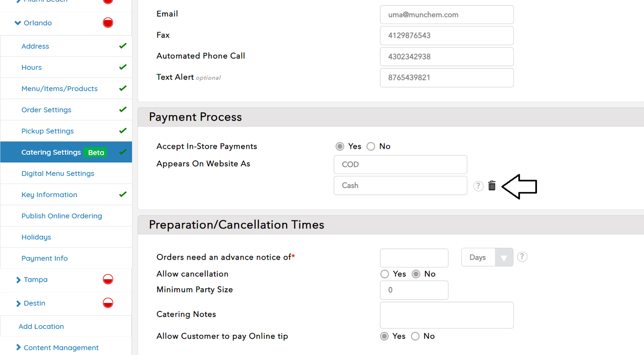Open the Days unit dropdown
Image resolution: width=644 pixels, height=355 pixels.
pos(487,257)
